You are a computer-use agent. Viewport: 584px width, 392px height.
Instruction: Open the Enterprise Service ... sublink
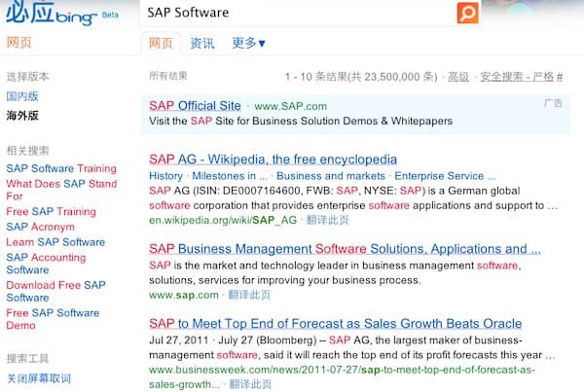point(445,176)
